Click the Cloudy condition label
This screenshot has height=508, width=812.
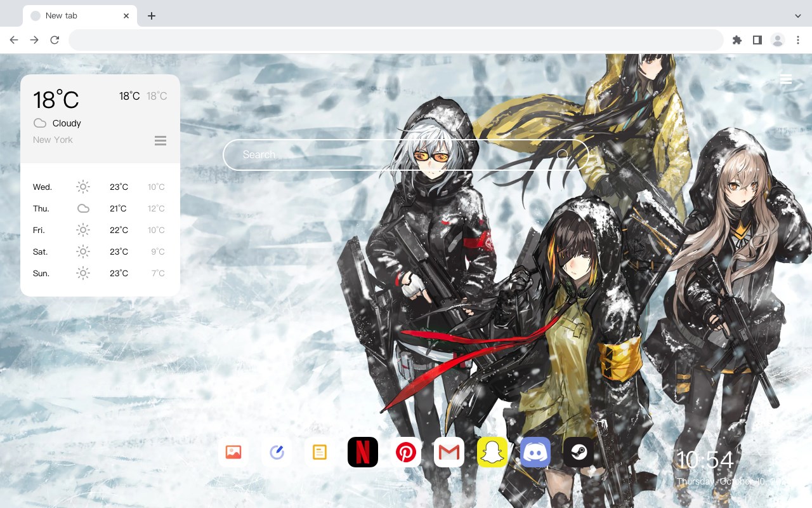pos(67,123)
